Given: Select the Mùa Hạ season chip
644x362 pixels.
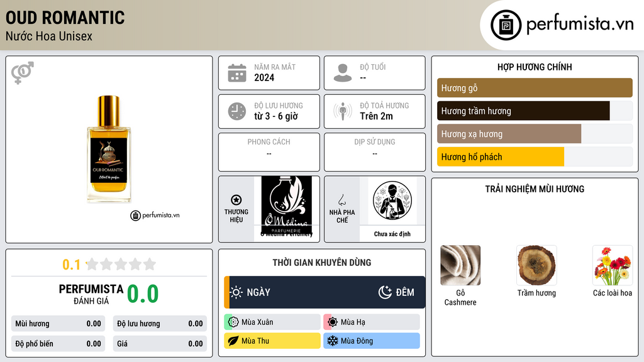Looking at the screenshot, I should [372, 322].
